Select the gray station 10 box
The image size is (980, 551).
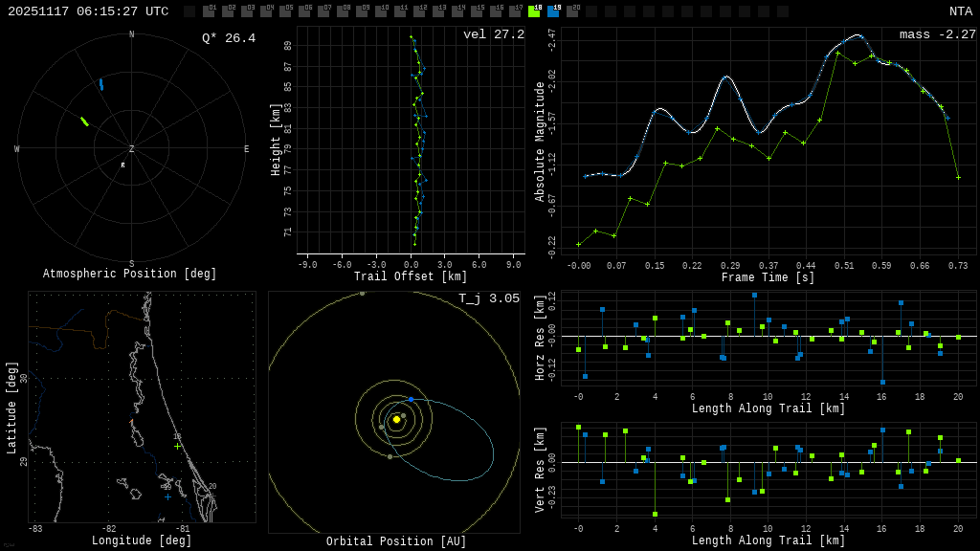click(381, 11)
